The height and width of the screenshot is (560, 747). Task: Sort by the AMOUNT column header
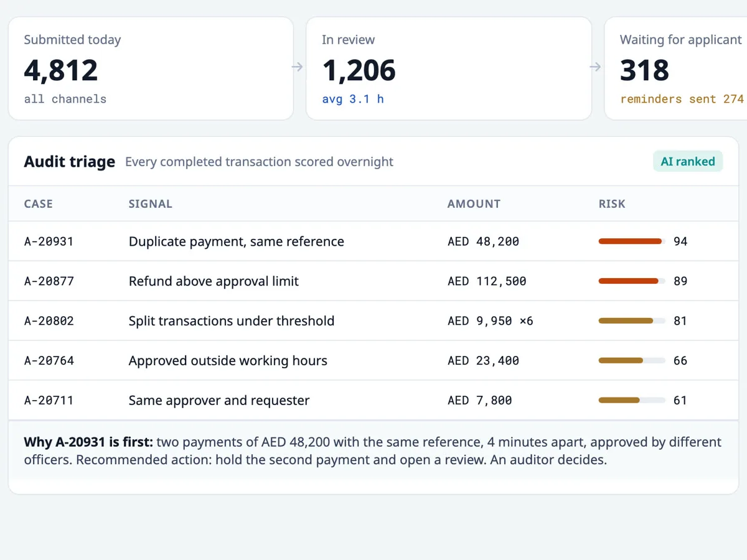(474, 203)
